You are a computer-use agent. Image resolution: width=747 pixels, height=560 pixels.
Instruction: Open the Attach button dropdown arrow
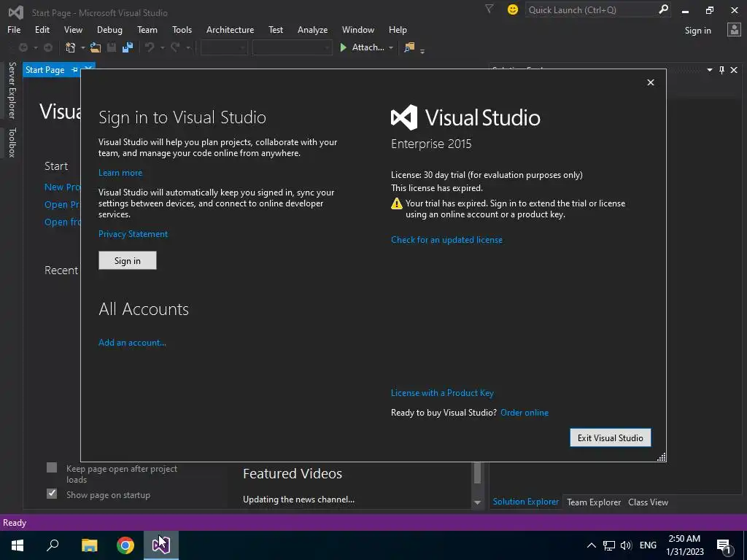pyautogui.click(x=391, y=47)
